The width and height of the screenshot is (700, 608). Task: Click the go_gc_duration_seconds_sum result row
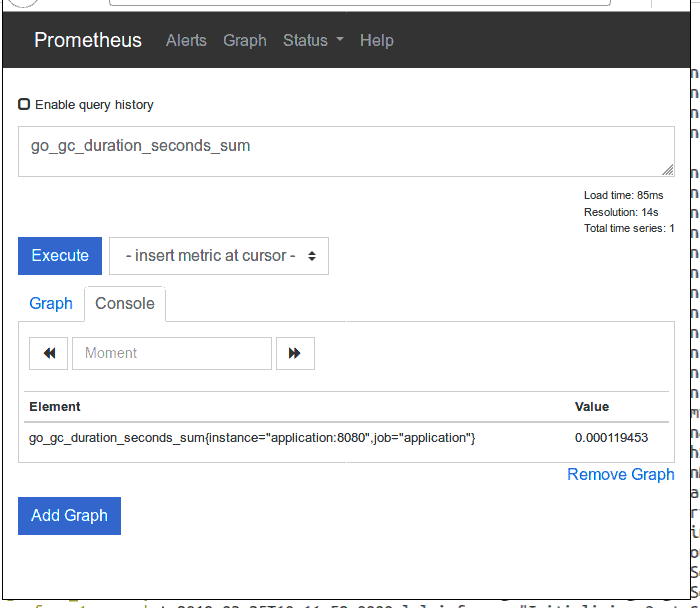coord(252,438)
